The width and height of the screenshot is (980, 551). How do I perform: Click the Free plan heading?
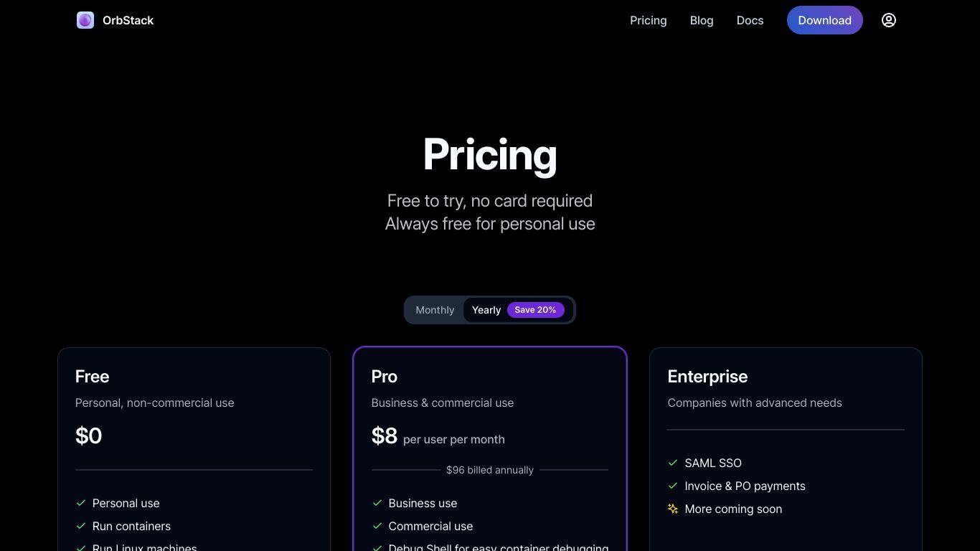click(92, 377)
